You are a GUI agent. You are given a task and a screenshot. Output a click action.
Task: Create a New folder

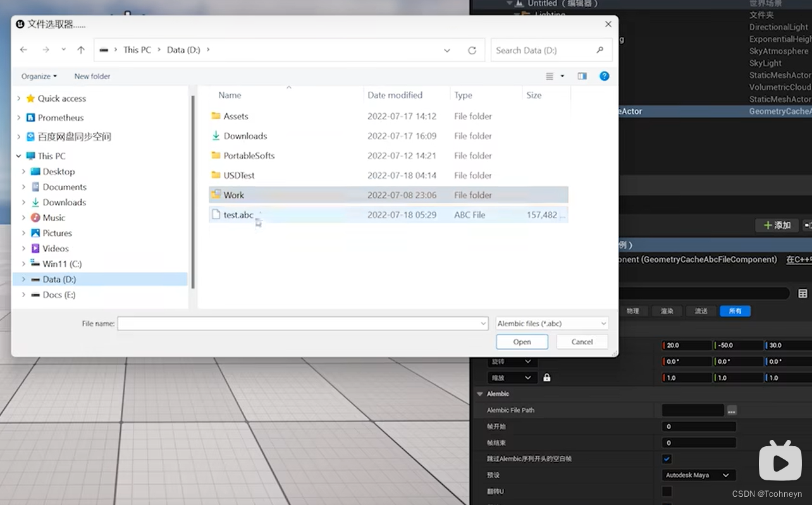coord(92,76)
